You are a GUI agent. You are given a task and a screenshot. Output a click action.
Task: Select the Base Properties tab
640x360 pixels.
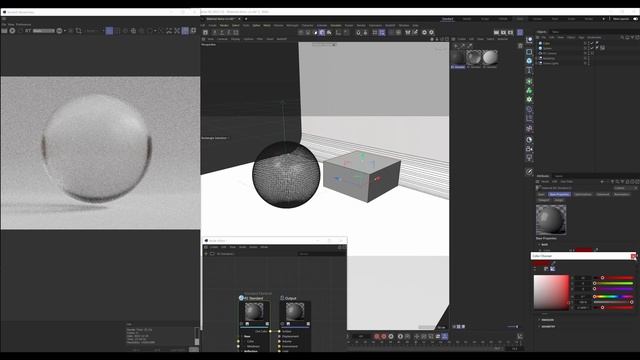click(559, 194)
